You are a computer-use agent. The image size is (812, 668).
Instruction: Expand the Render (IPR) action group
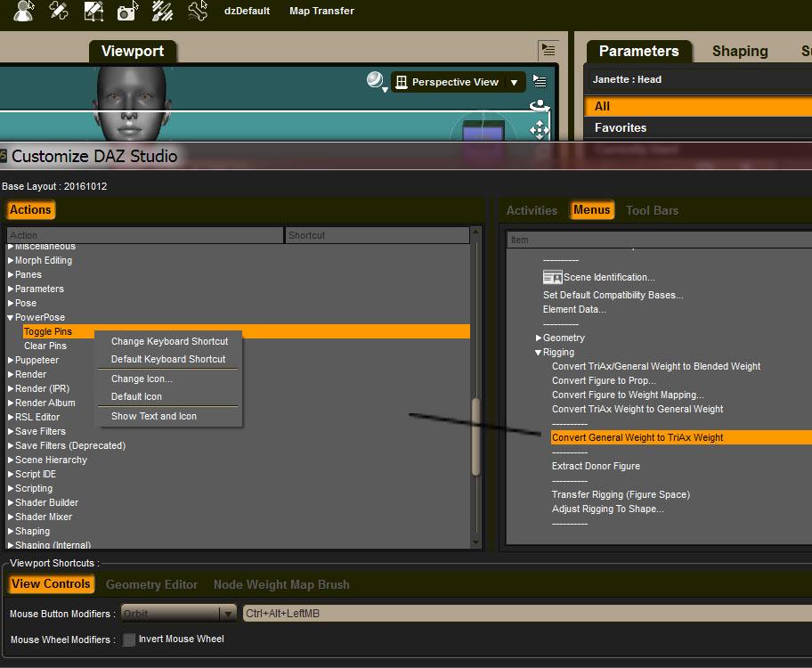pos(11,388)
